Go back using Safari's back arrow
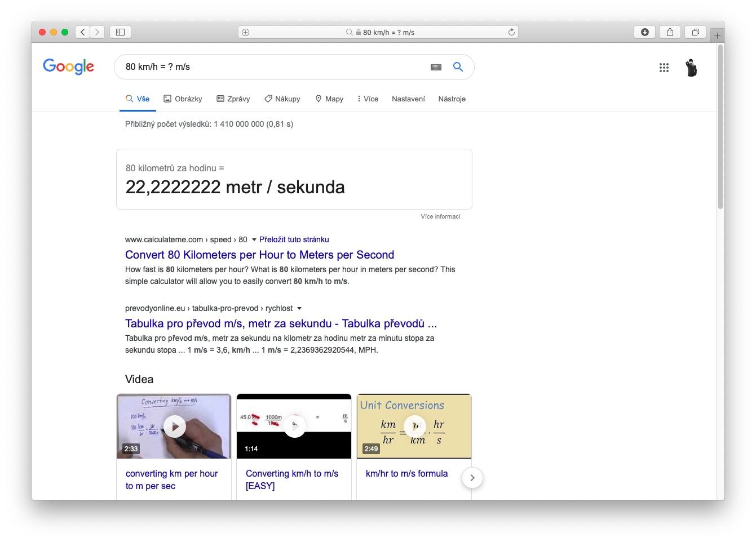This screenshot has width=756, height=542. 83,32
